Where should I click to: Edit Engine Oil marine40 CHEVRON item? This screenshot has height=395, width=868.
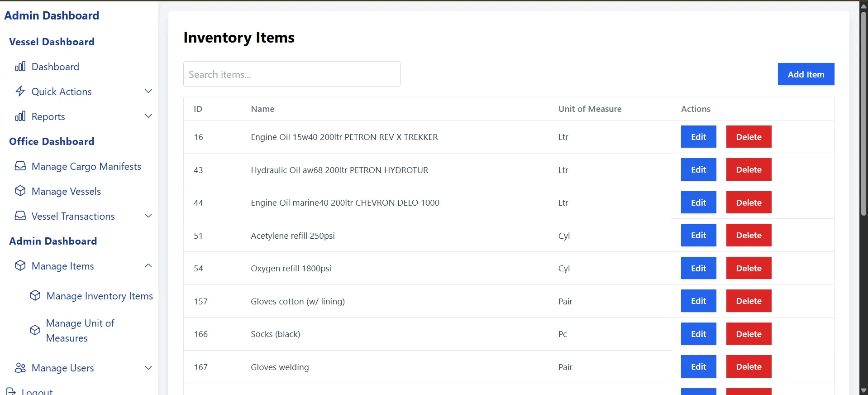tap(698, 202)
